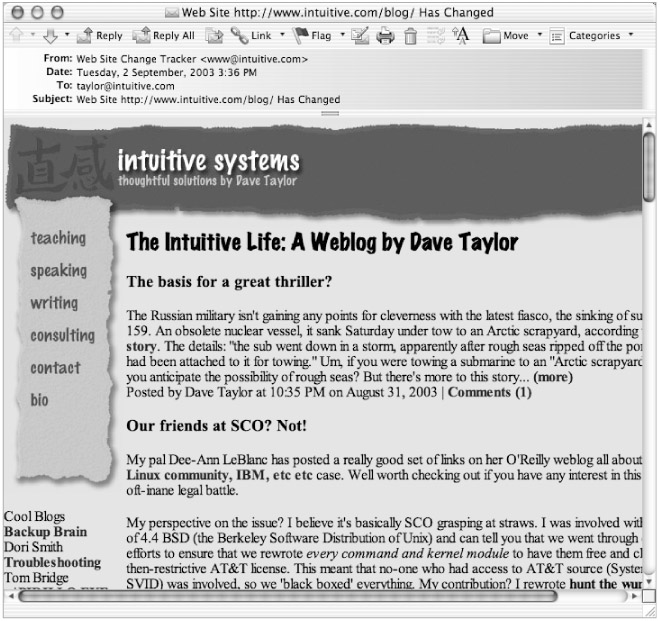Click the text size font icon
The width and height of the screenshot is (660, 621).
461,36
